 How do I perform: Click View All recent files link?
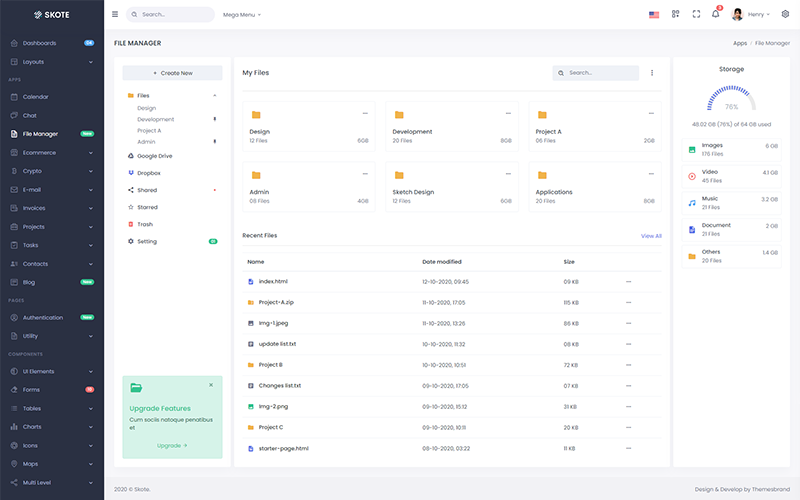tap(651, 236)
